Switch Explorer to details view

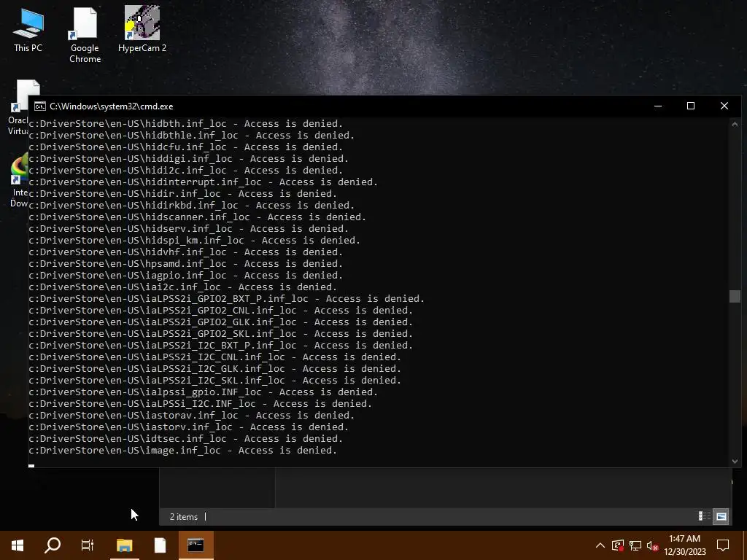pos(705,516)
